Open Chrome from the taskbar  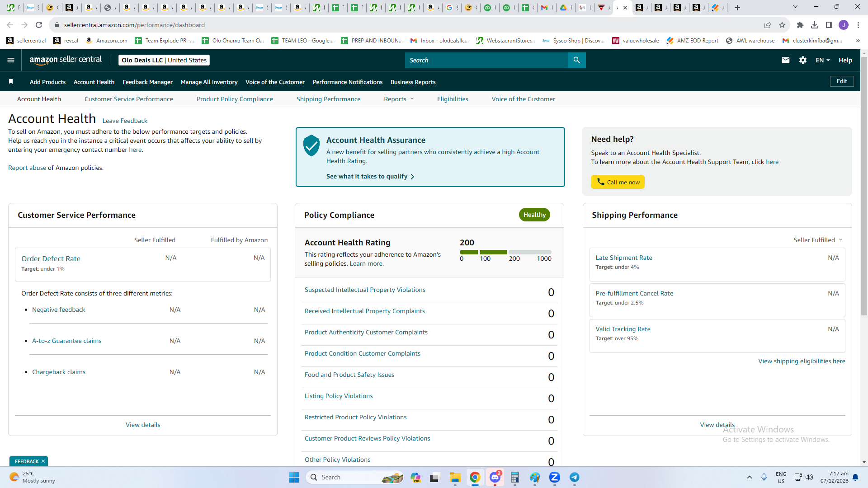pos(475,477)
